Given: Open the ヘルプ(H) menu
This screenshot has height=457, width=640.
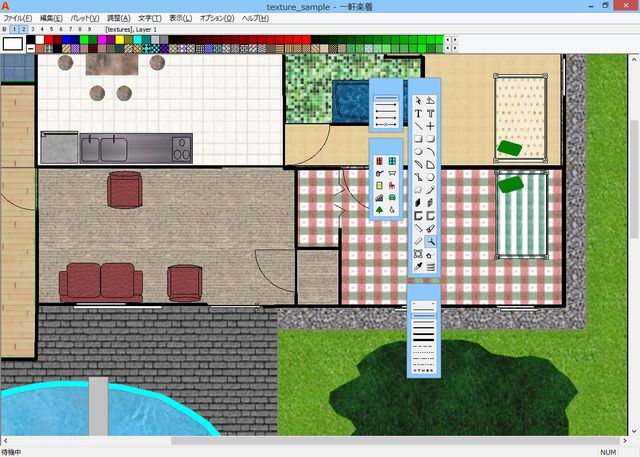Looking at the screenshot, I should (255, 18).
